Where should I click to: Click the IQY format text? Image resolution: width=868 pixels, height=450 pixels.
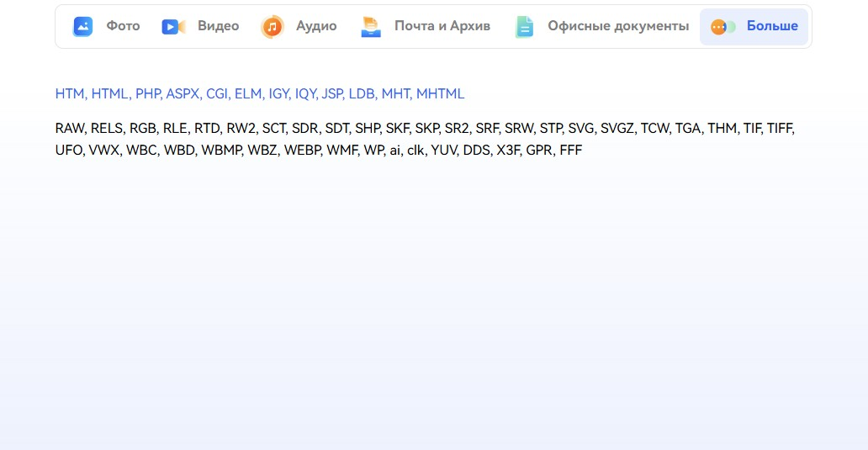(305, 94)
